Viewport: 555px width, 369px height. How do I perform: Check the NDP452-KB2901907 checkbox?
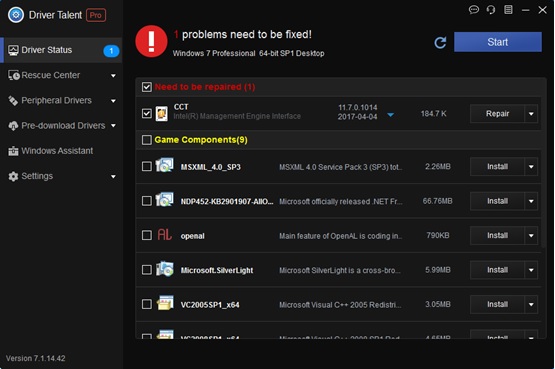pos(147,201)
